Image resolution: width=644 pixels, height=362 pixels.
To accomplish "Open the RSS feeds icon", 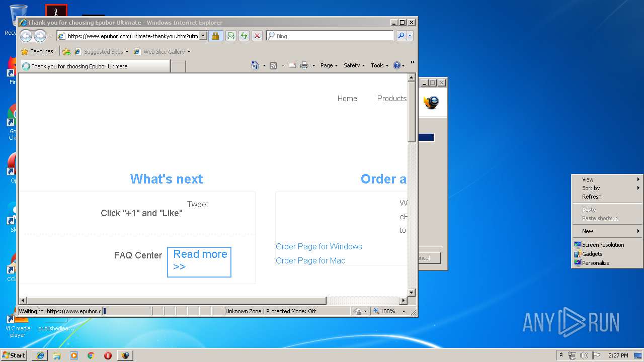I will tap(273, 65).
